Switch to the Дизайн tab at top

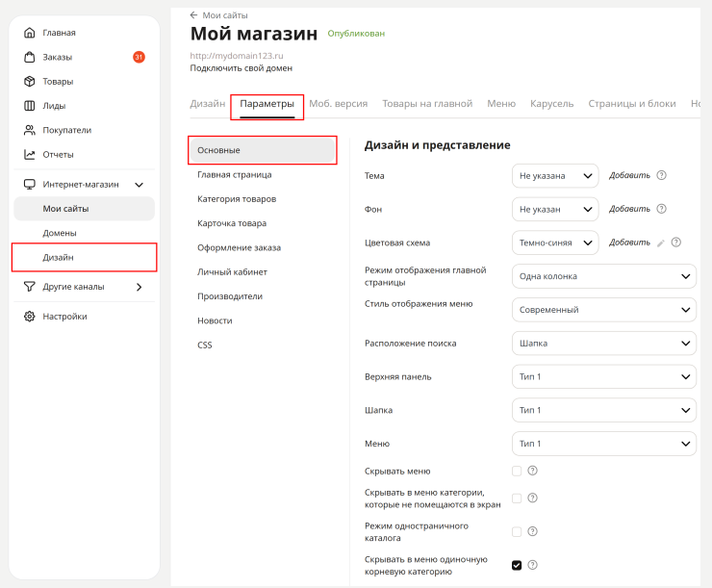point(208,104)
